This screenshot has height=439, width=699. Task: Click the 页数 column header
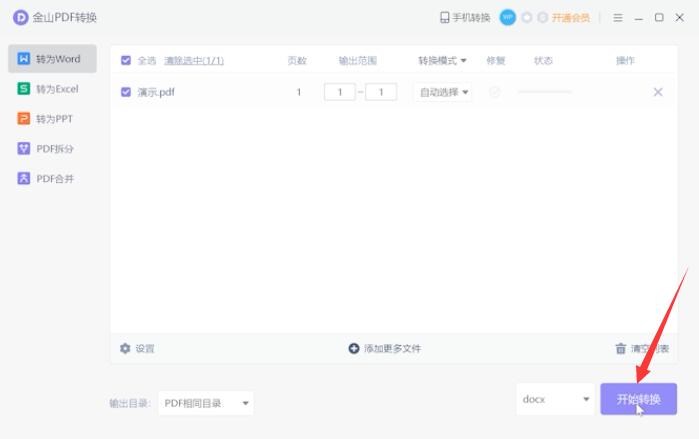[297, 60]
